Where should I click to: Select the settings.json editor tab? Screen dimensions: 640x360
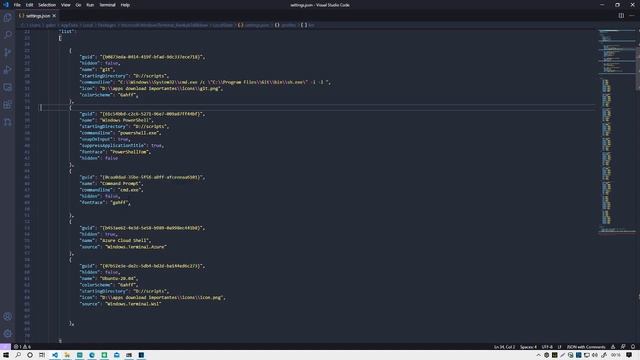click(x=38, y=16)
